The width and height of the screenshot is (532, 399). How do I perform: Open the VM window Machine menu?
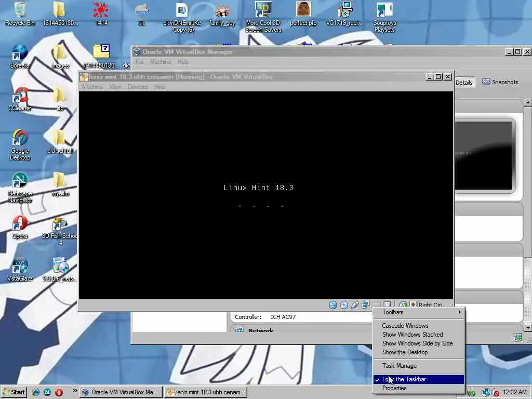click(92, 87)
